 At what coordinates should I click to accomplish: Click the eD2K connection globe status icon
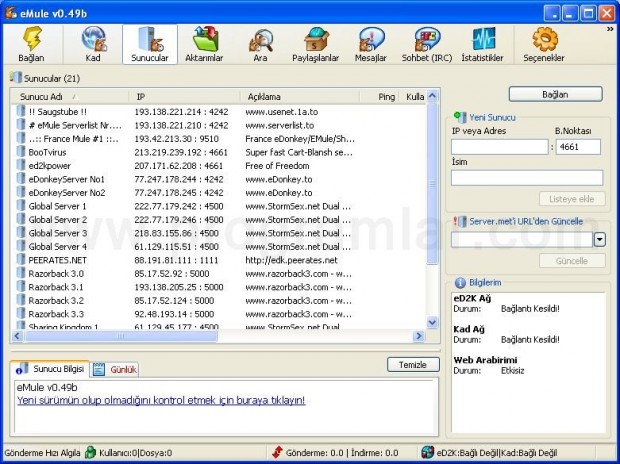click(427, 452)
